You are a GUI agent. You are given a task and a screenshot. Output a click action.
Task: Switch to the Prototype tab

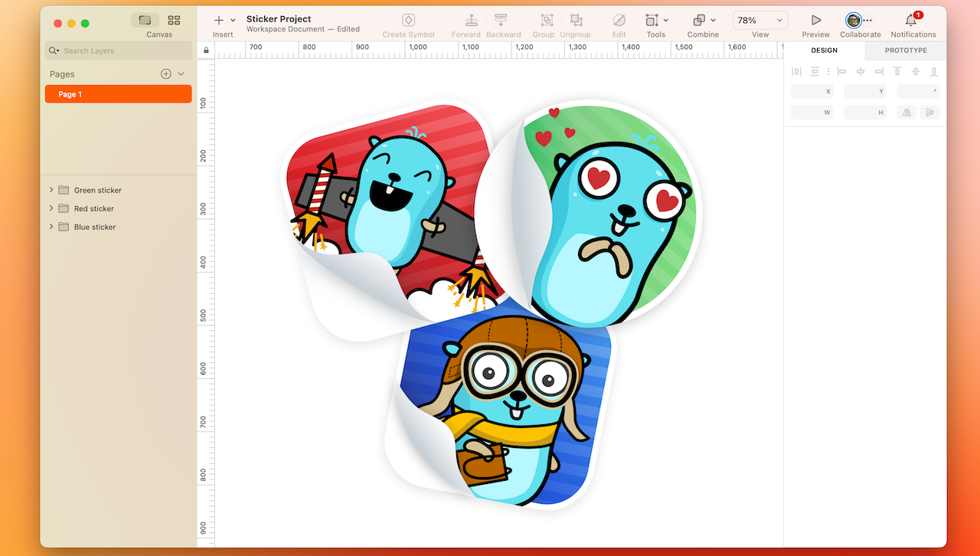(x=905, y=50)
